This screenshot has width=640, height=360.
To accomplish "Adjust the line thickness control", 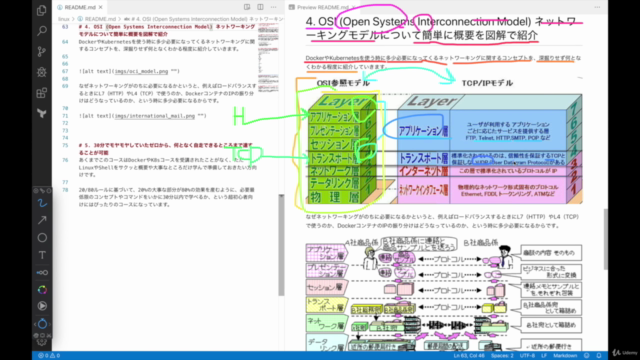I will coord(42,272).
